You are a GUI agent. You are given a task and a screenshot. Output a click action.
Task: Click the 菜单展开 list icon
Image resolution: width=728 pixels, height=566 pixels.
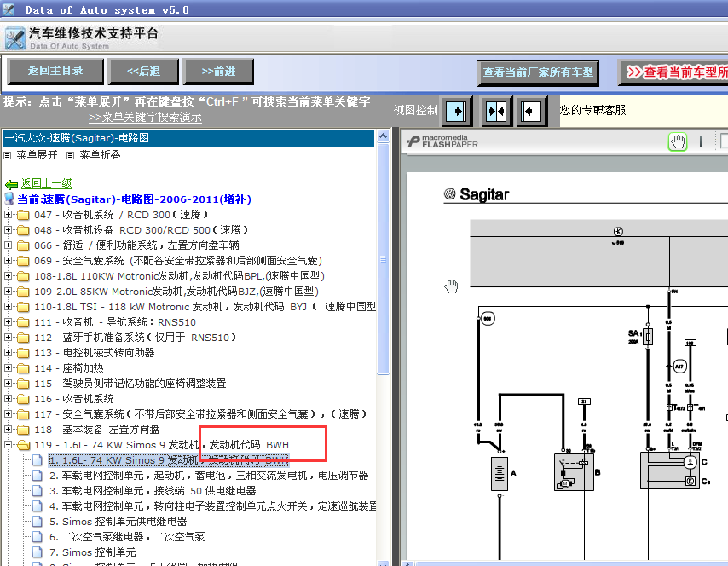[8, 155]
